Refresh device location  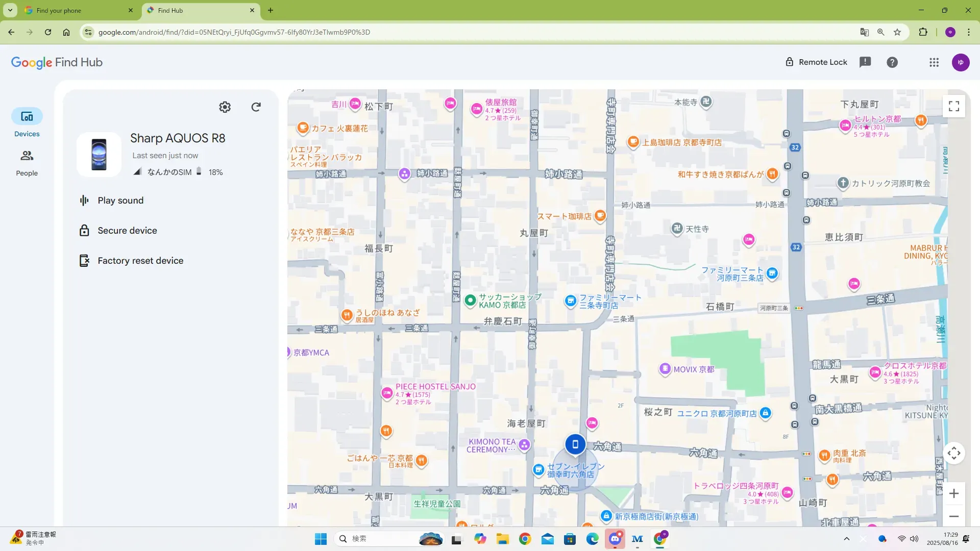[256, 107]
